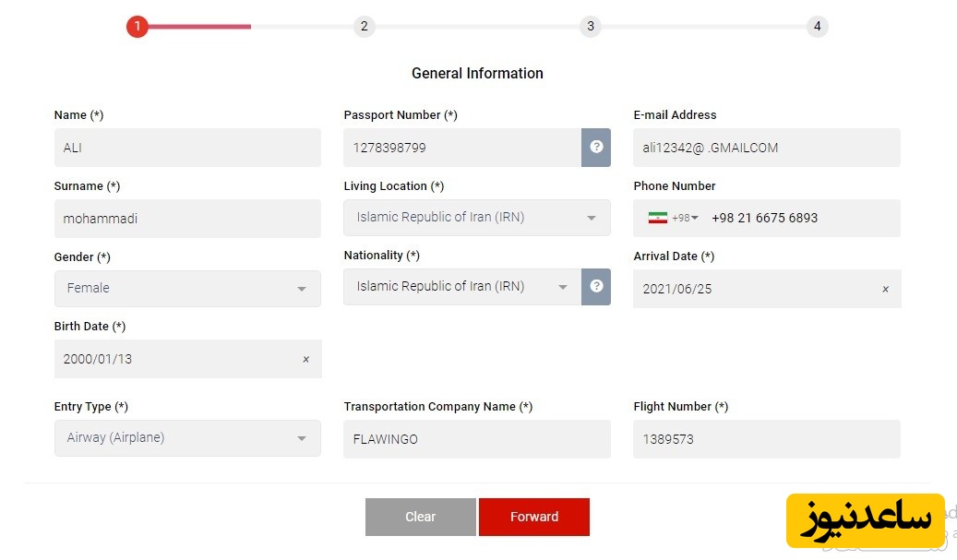This screenshot has width=957, height=560.
Task: Click the Iran flag country code selector
Action: coord(672,219)
